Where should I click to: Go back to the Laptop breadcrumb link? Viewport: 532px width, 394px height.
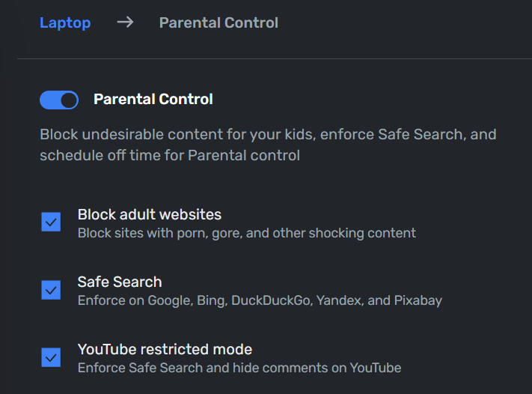tap(65, 22)
